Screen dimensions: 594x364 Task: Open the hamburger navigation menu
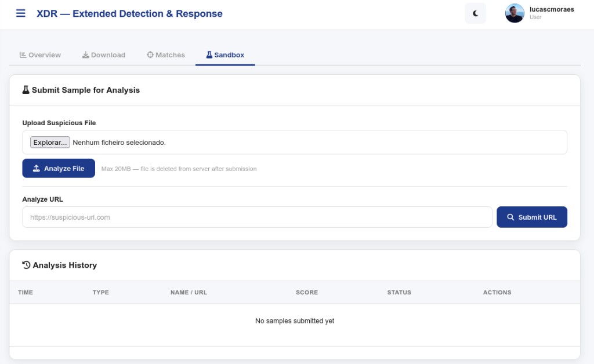click(x=21, y=13)
